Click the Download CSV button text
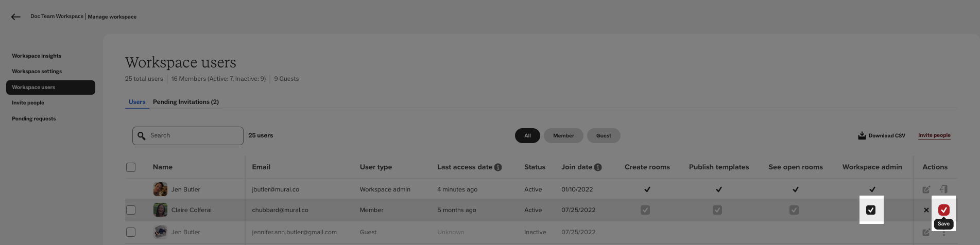 click(x=887, y=136)
